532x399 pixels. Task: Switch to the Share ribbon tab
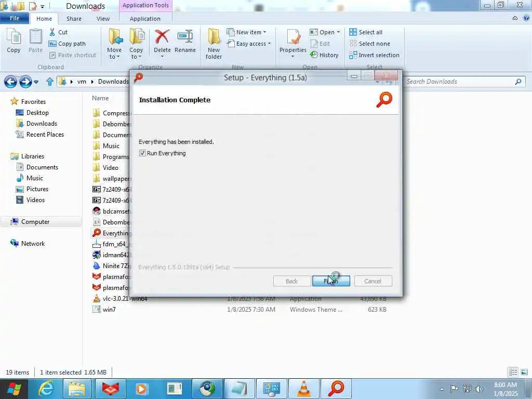74,19
